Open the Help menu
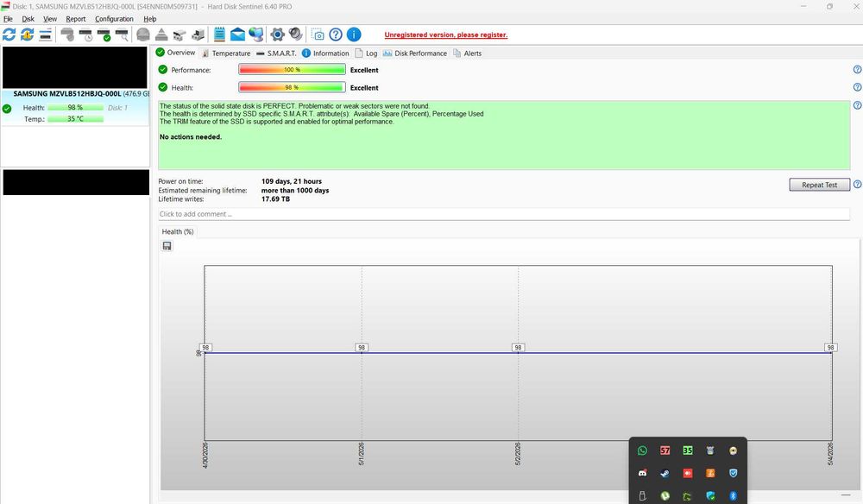 point(149,19)
